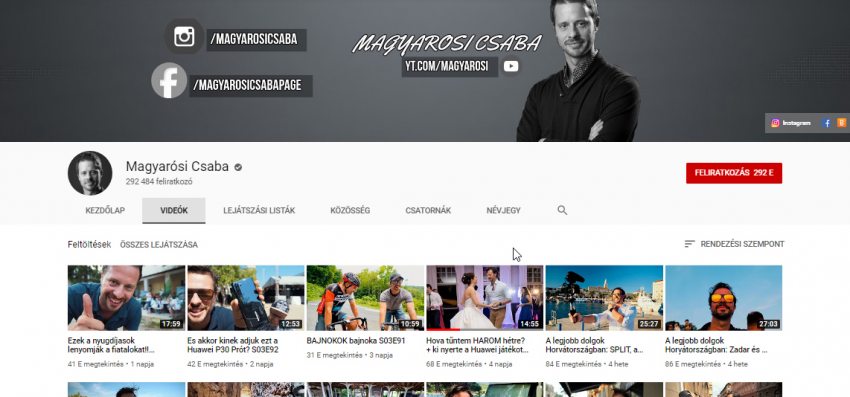Open the Facebook icon in banner links
Image resolution: width=850 pixels, height=397 pixels.
827,123
